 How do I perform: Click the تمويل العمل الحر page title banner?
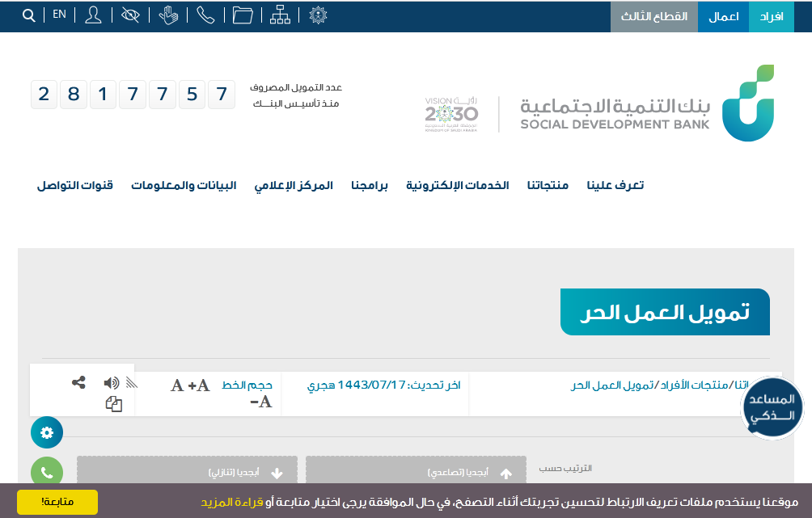tap(665, 312)
